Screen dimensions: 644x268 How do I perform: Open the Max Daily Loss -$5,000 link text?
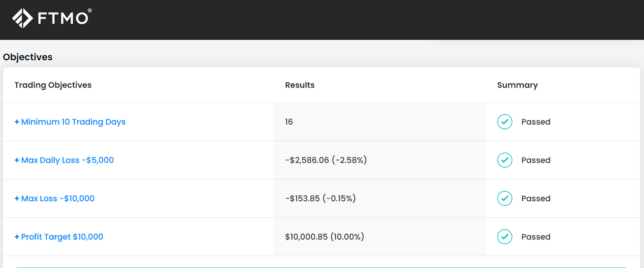pos(68,160)
